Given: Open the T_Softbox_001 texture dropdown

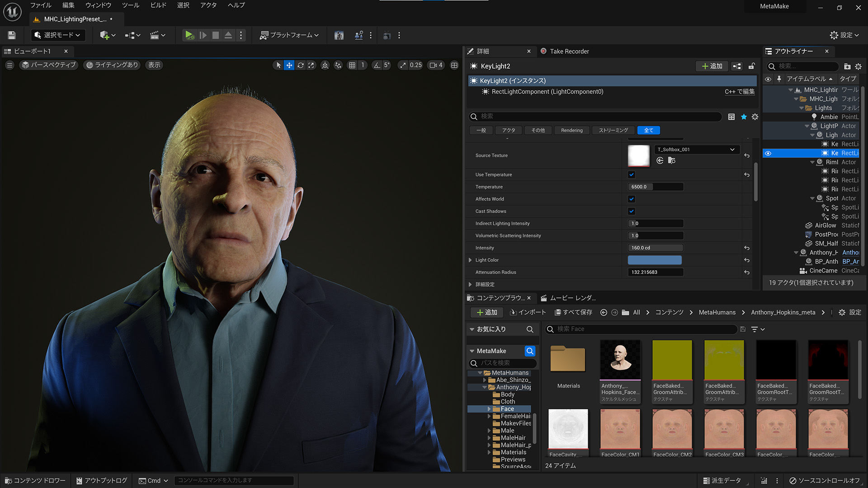Looking at the screenshot, I should tap(697, 150).
